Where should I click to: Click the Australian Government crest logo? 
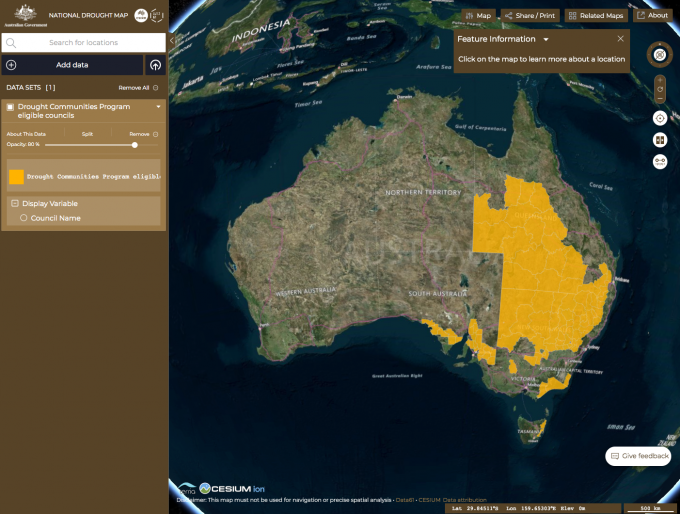click(26, 16)
